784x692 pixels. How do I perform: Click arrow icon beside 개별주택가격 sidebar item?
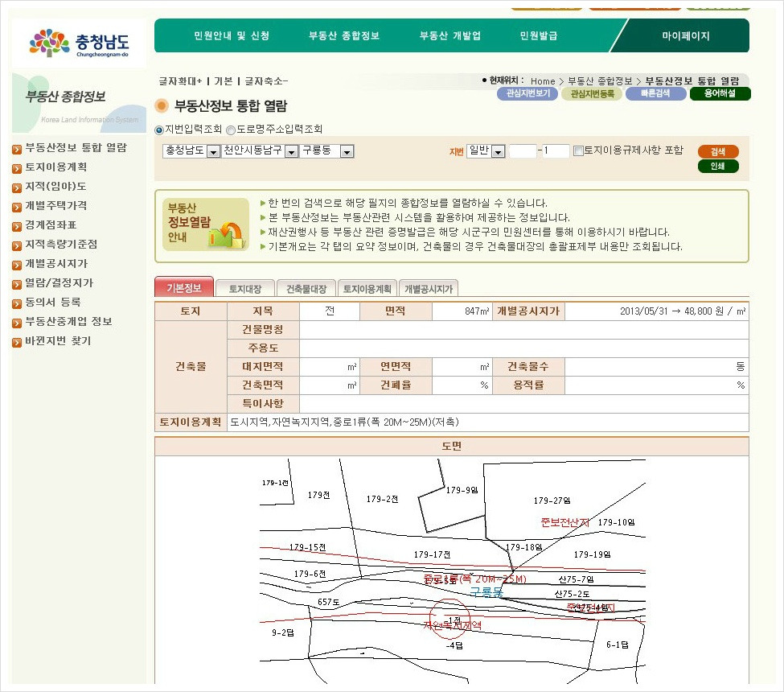click(x=17, y=207)
